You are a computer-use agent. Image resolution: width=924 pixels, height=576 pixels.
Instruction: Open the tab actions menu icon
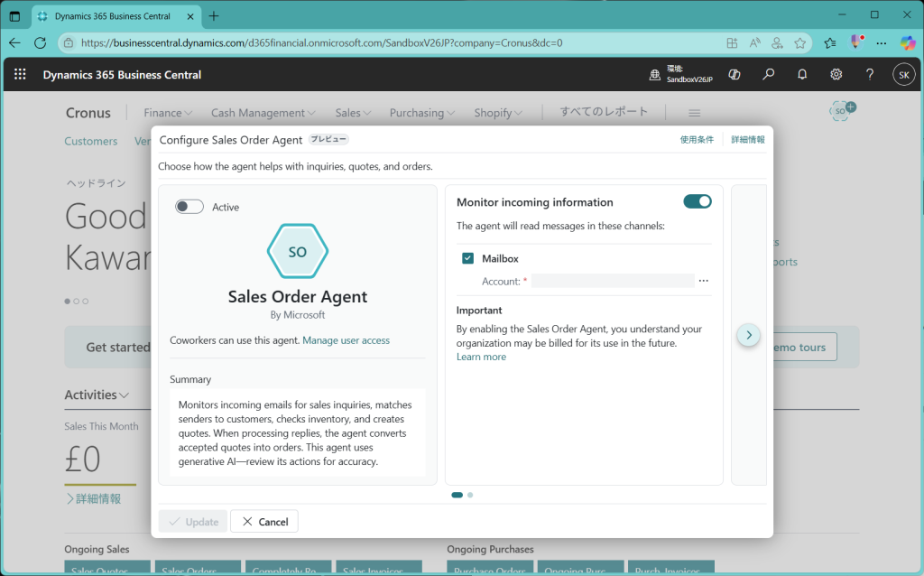pos(14,16)
